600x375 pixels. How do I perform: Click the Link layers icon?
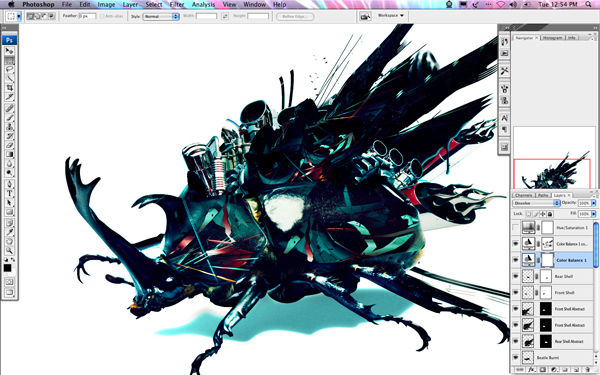pos(520,370)
